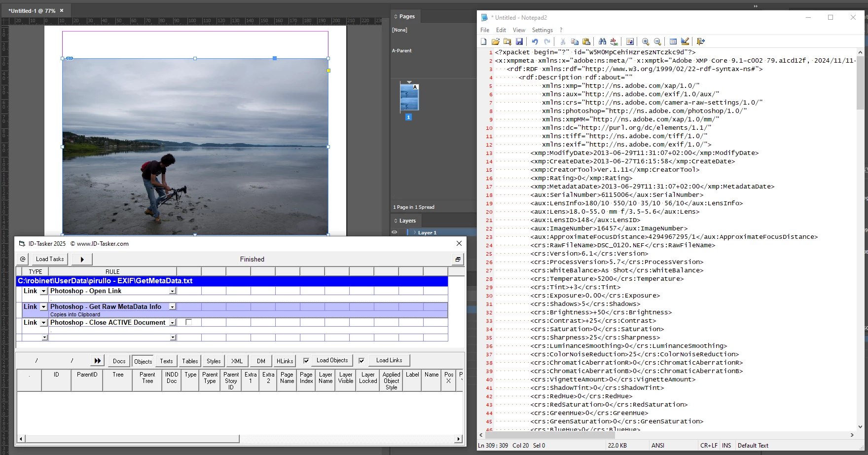Open the Docs view in ID-Tasker
Screen dimensions: 868x455
(119, 361)
